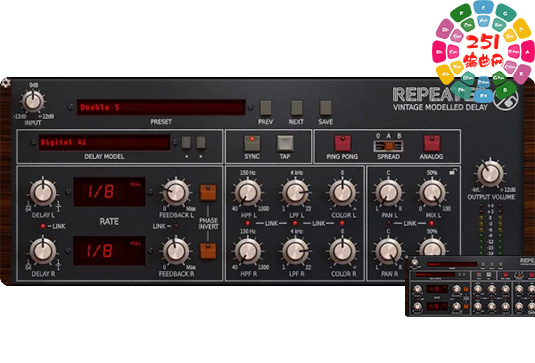This screenshot has height=363, width=535.
Task: Click the DELAY L knob
Action: click(x=43, y=192)
